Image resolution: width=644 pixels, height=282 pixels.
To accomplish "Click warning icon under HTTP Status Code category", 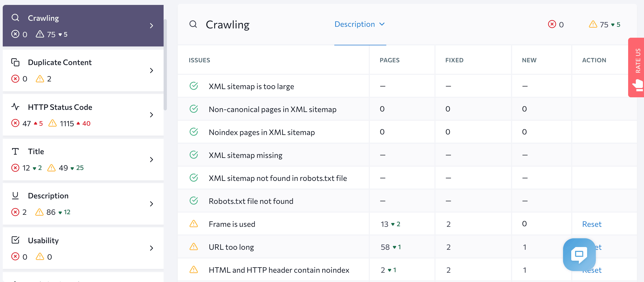I will 53,123.
